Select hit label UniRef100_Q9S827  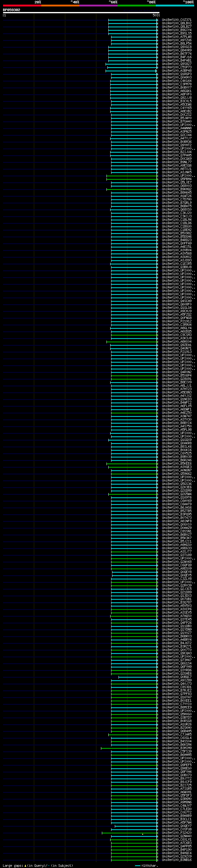[x=176, y=64]
